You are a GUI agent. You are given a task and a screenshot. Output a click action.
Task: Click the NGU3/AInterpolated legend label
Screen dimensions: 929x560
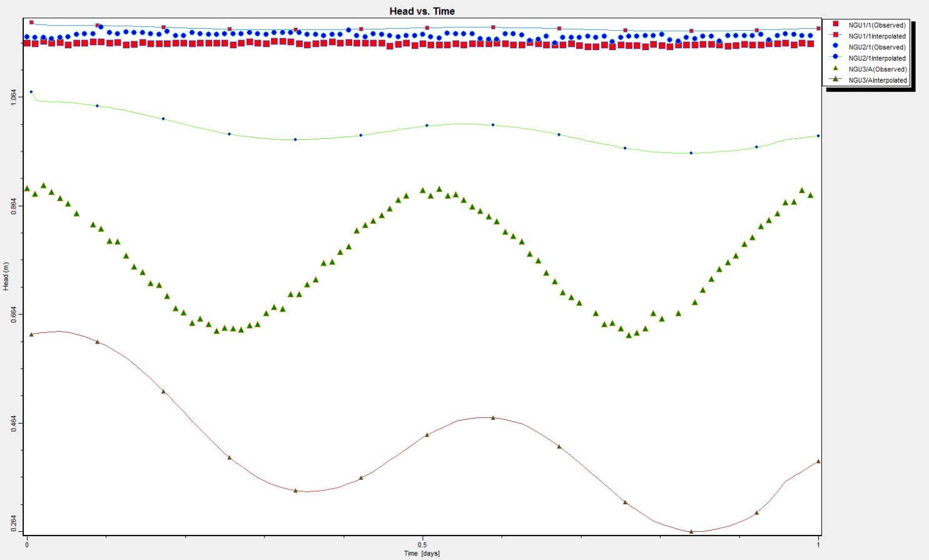[x=878, y=80]
